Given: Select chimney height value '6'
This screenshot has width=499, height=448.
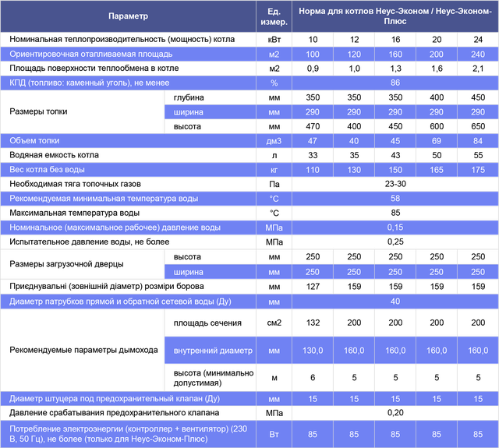Looking at the screenshot, I should click(x=313, y=378).
